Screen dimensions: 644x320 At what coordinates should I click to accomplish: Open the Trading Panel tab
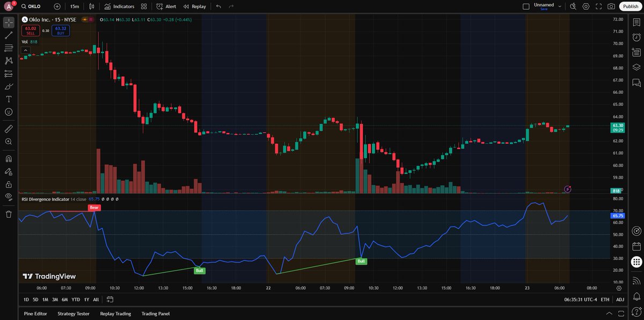pyautogui.click(x=155, y=314)
